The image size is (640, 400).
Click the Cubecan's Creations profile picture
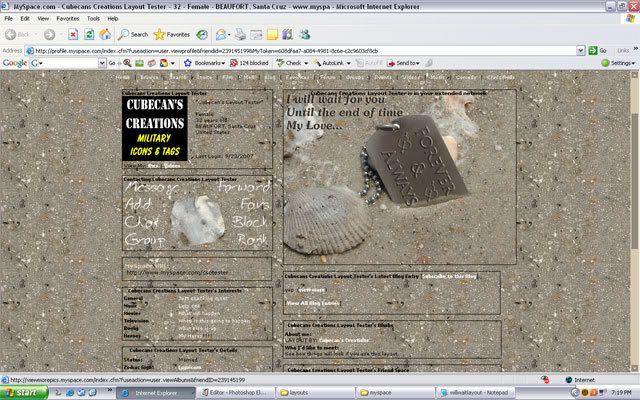click(155, 128)
